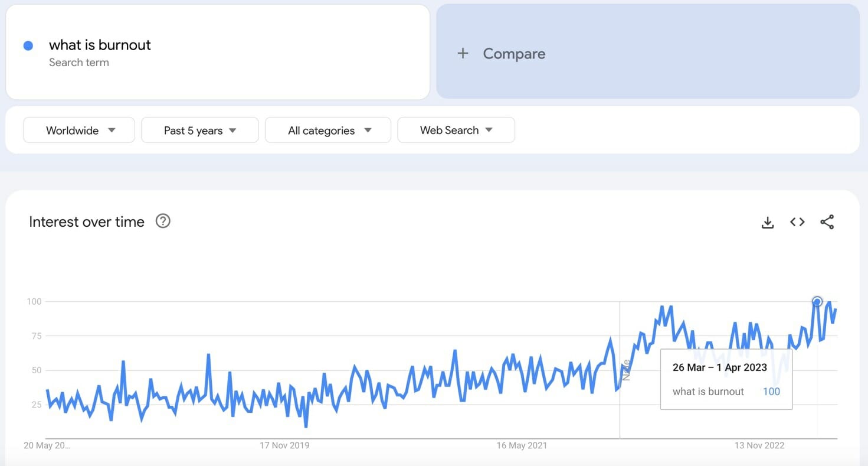Add a comparison term with Compare
The width and height of the screenshot is (868, 466).
[513, 54]
